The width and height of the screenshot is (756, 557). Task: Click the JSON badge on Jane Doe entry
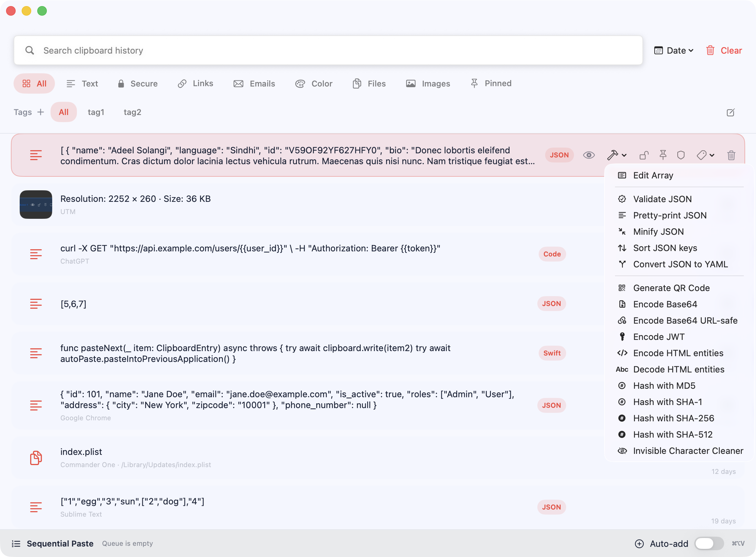point(552,405)
